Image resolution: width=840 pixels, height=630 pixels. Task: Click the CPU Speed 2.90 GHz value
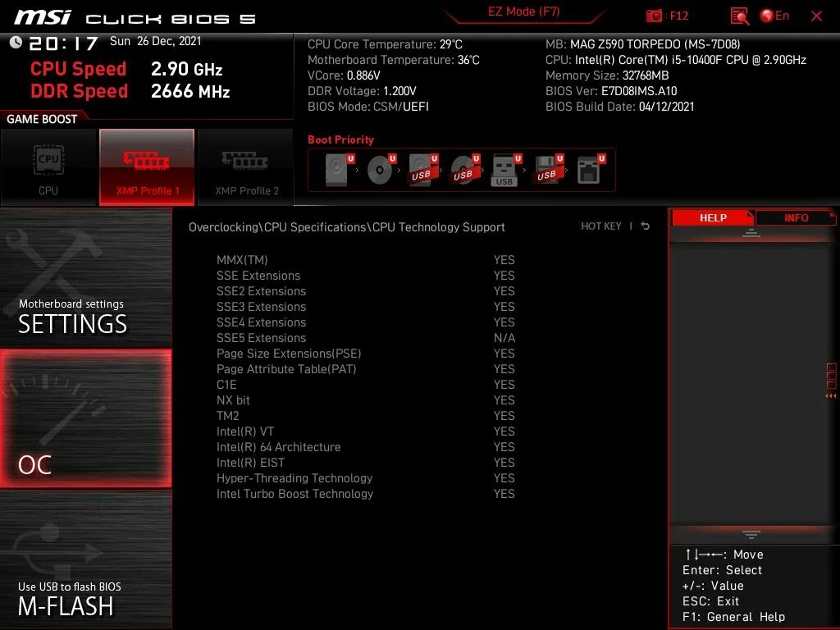tap(186, 69)
